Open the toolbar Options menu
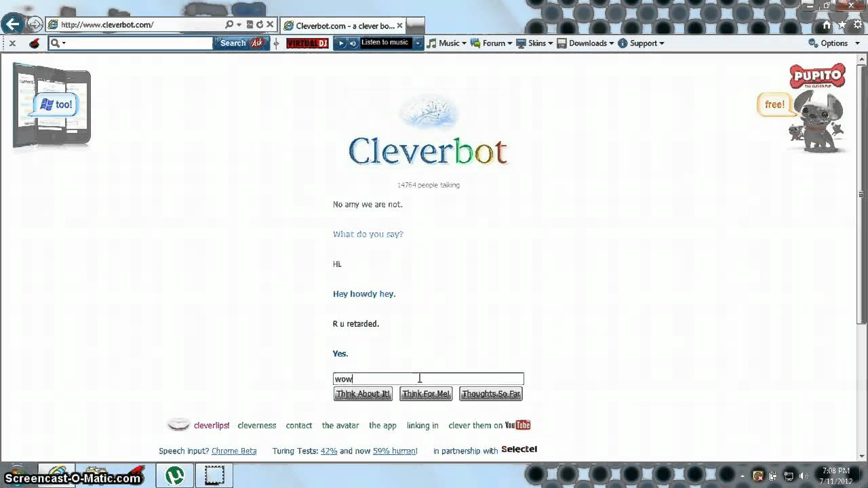This screenshot has width=868, height=488. 833,43
